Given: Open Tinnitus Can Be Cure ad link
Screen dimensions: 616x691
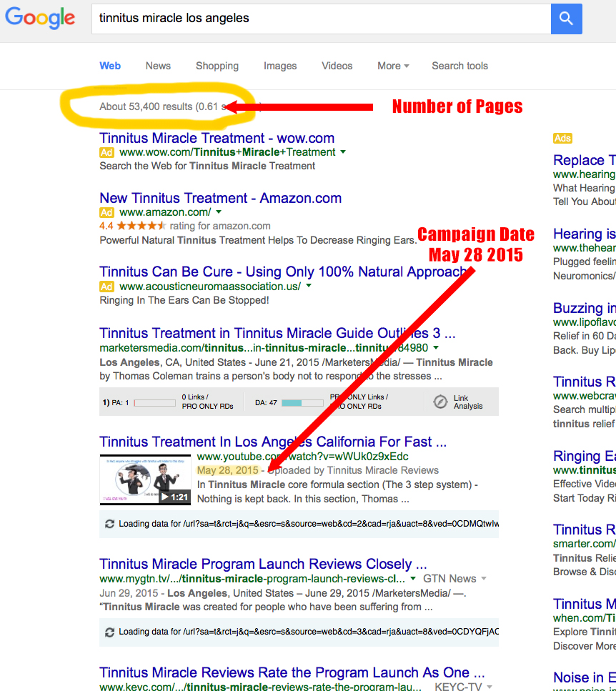Looking at the screenshot, I should coord(282,272).
